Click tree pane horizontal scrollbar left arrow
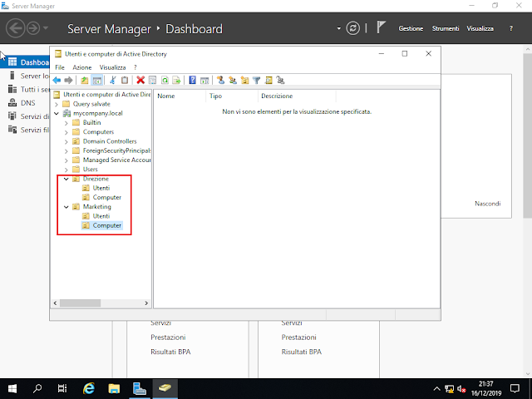 coord(56,303)
